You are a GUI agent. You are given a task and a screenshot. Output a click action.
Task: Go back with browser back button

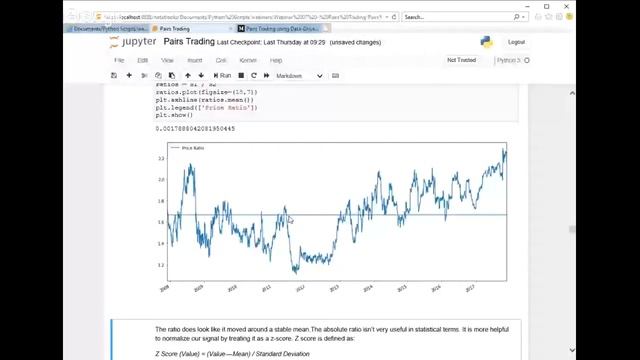point(72,16)
